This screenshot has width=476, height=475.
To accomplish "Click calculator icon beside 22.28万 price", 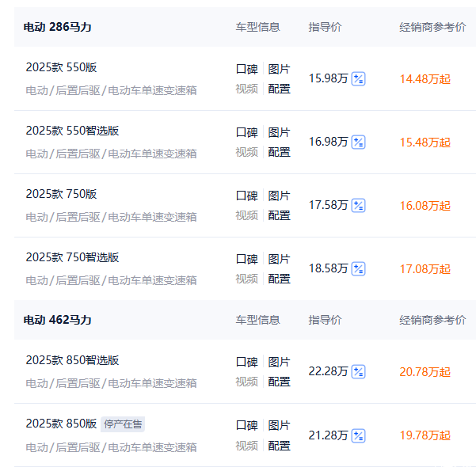I will pyautogui.click(x=358, y=371).
